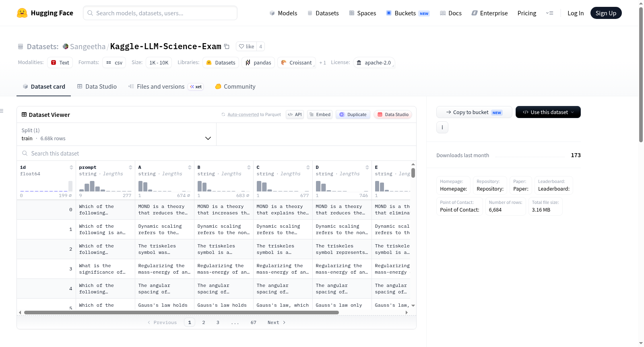Sort the prompt column
The image size is (644, 347).
(x=130, y=167)
